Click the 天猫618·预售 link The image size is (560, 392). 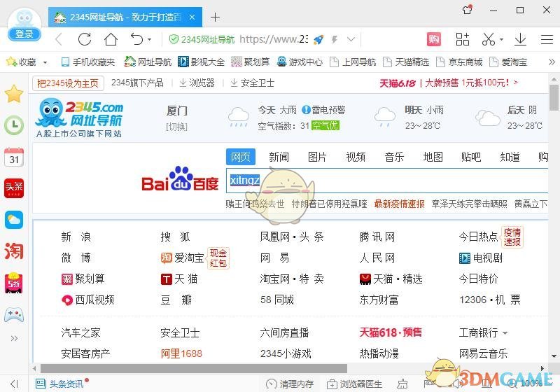(x=391, y=332)
